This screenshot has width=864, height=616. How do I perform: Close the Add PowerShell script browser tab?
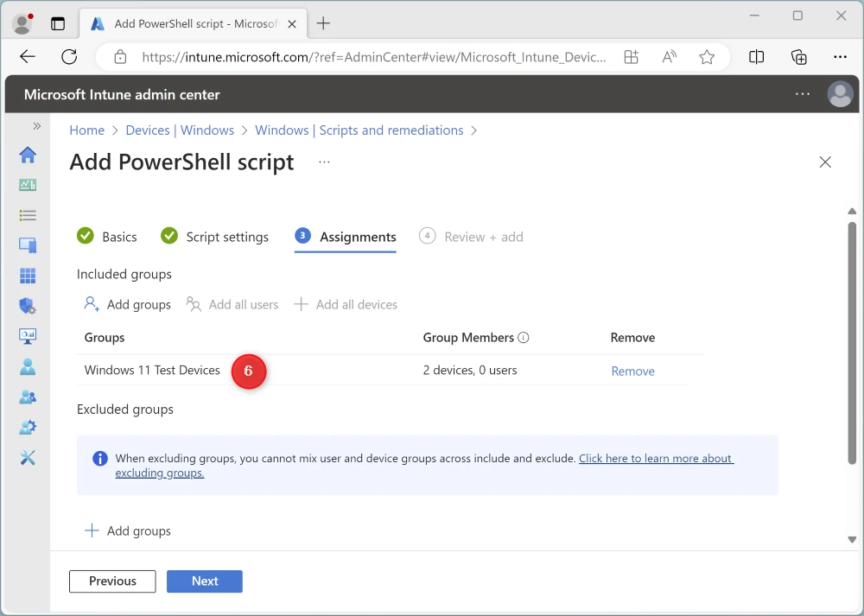[292, 23]
